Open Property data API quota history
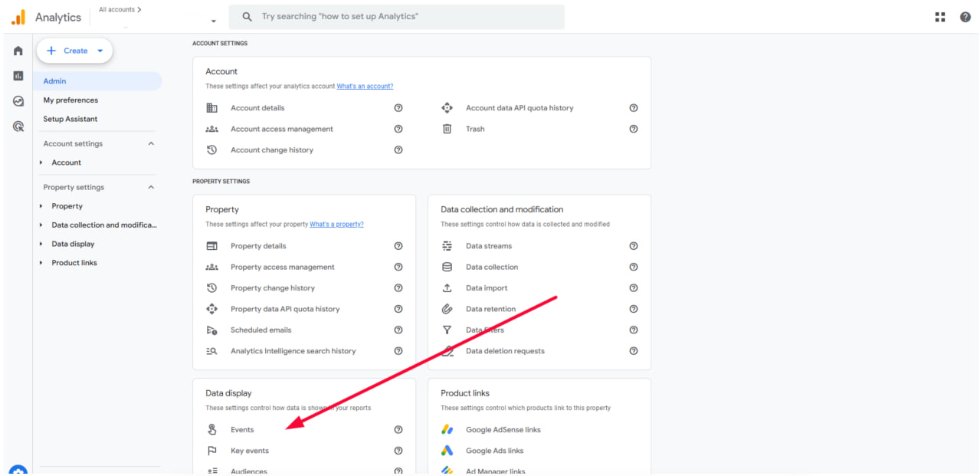Image resolution: width=980 pixels, height=476 pixels. pos(285,309)
